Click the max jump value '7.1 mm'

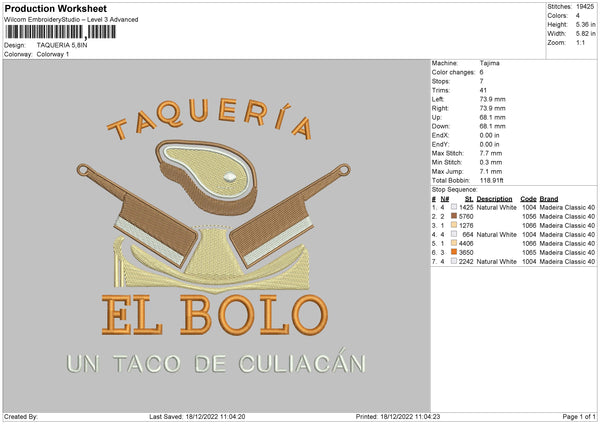tap(491, 171)
